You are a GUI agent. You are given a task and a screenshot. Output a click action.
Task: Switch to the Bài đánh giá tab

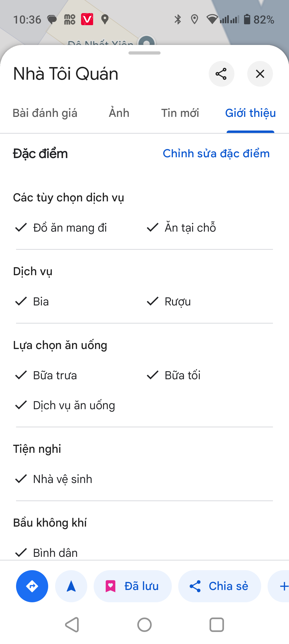click(45, 113)
